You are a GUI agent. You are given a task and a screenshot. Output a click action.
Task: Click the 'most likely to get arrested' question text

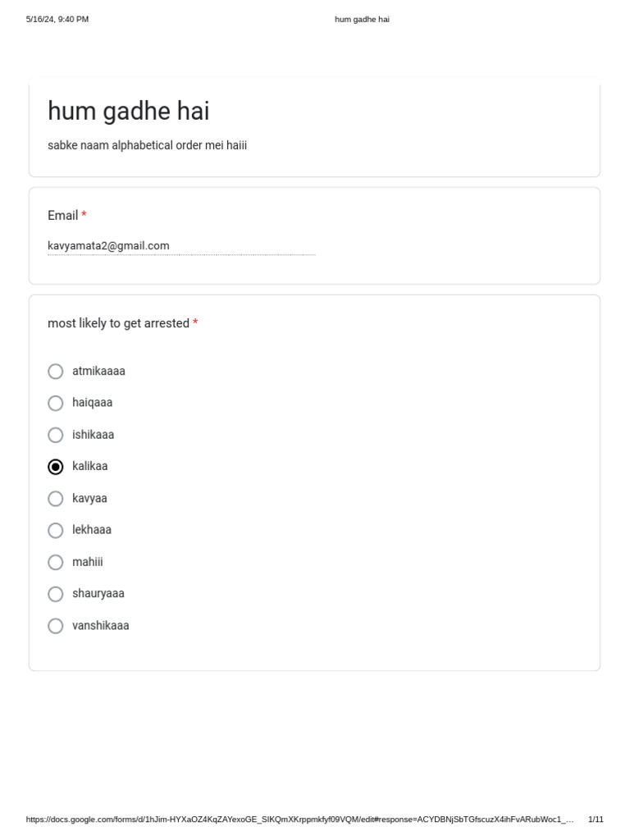click(x=118, y=323)
